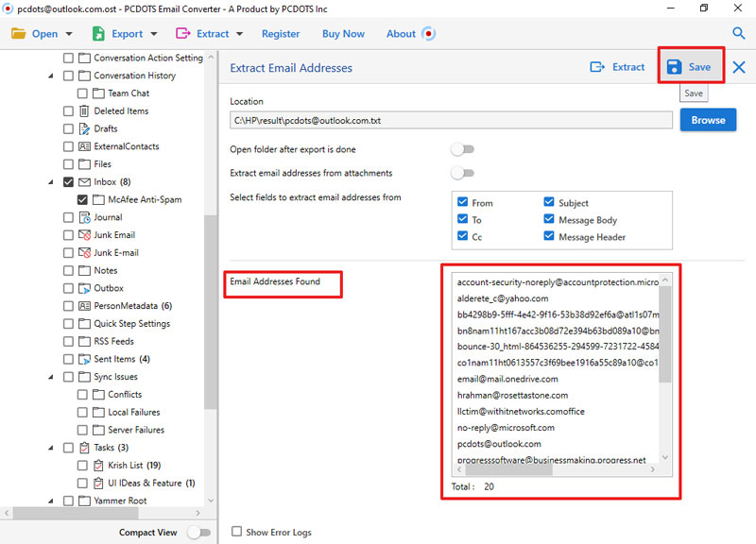Click the search magnifier icon

(x=738, y=33)
